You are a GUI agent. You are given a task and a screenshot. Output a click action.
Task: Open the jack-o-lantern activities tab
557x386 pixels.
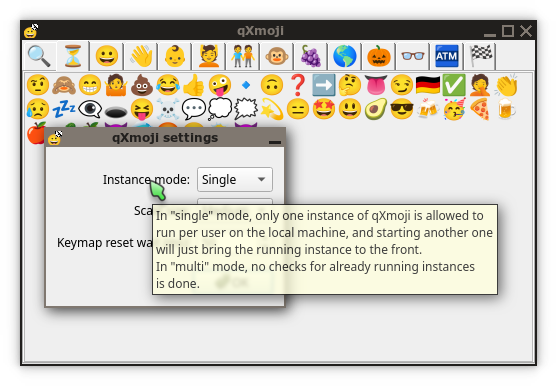click(x=379, y=56)
